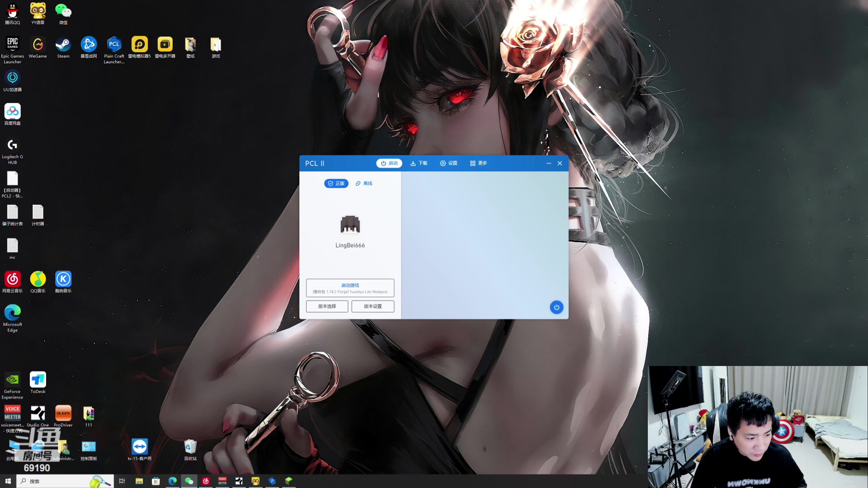
Task: Select the 百度网盘 desktop icon
Action: coord(13,115)
